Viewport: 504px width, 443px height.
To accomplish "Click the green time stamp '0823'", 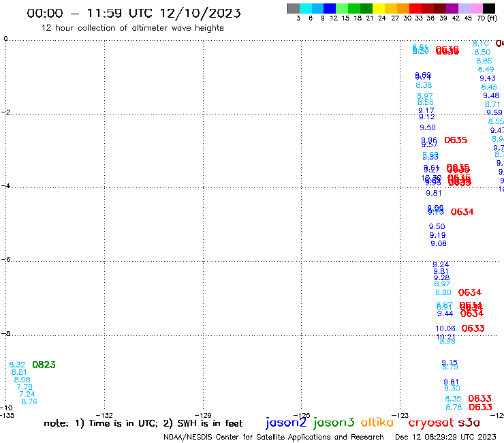I will coord(44,365).
